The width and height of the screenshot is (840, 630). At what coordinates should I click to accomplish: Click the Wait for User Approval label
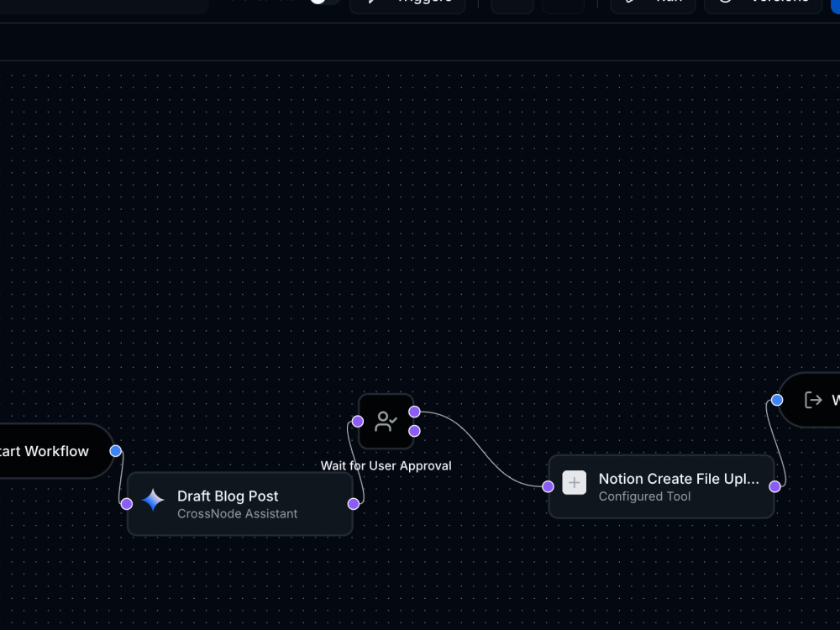386,466
